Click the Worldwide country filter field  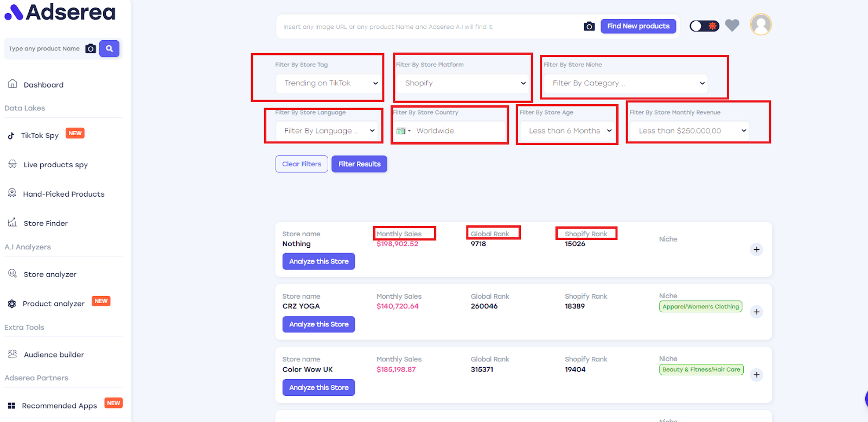pyautogui.click(x=459, y=131)
